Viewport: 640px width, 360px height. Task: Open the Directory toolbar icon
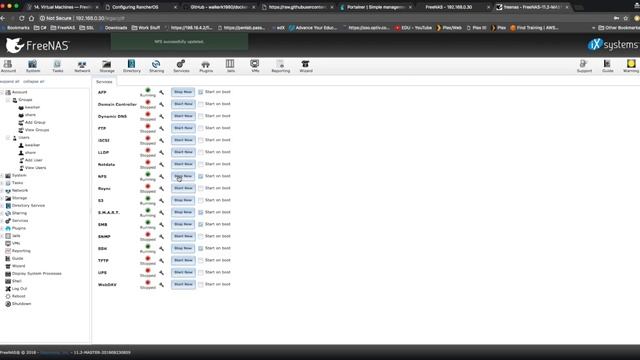tap(131, 66)
